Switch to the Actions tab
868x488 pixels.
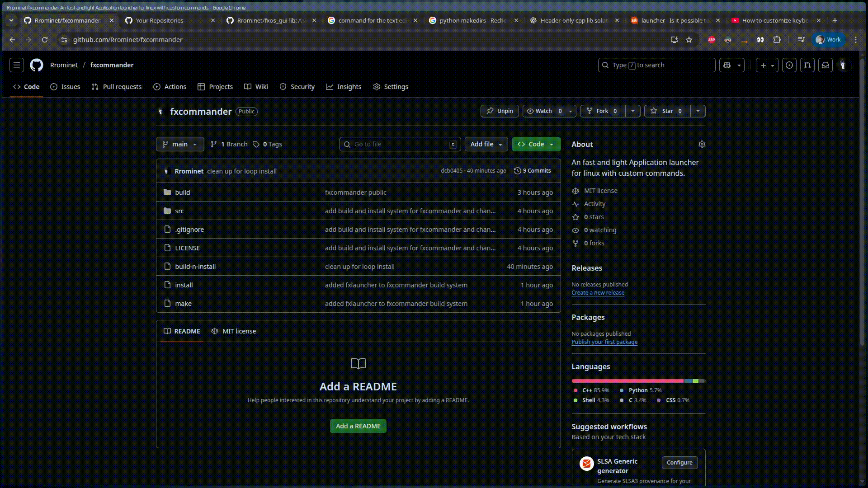(170, 87)
